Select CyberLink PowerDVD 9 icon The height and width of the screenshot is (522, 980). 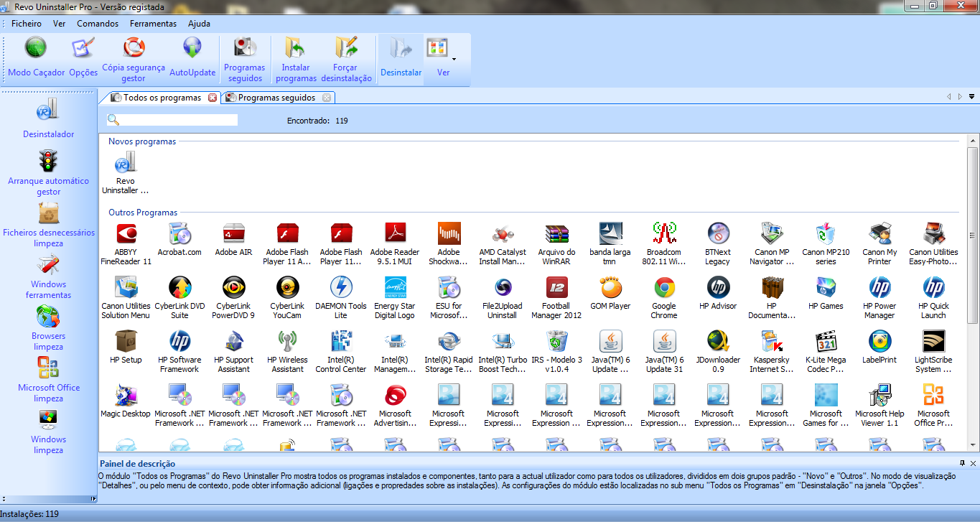click(x=233, y=298)
